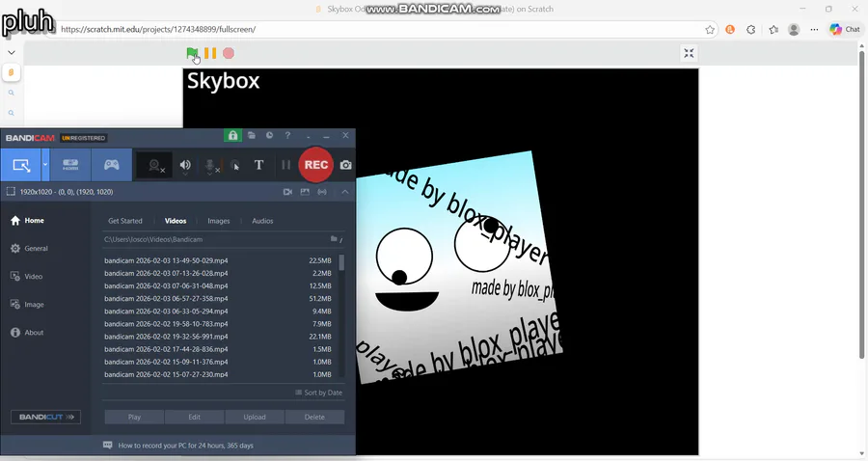Click the Play button in Bandicam
The image size is (868, 461).
[x=134, y=418]
